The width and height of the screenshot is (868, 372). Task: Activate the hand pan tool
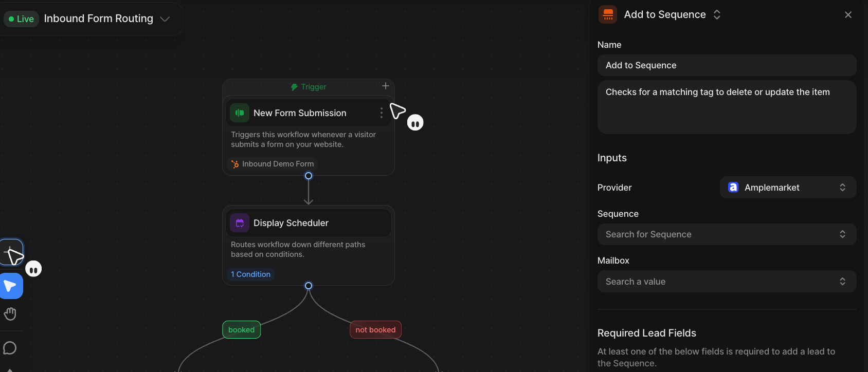(10, 313)
